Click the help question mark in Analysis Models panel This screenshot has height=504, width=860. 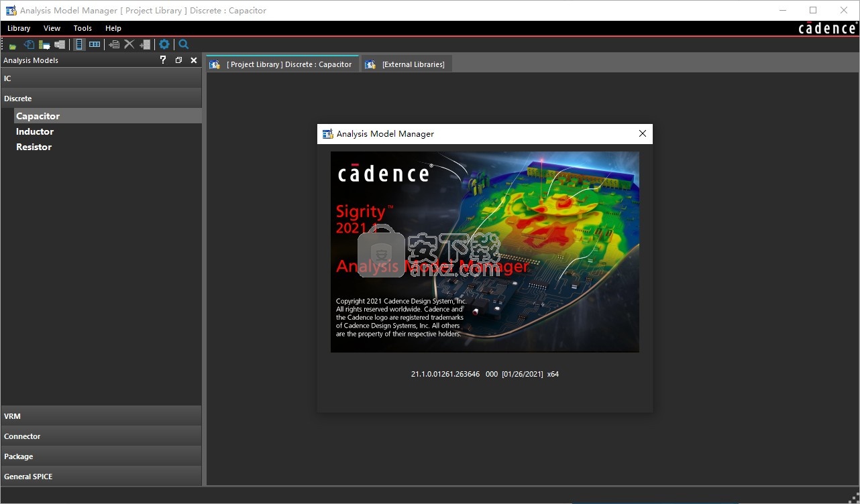click(x=163, y=60)
